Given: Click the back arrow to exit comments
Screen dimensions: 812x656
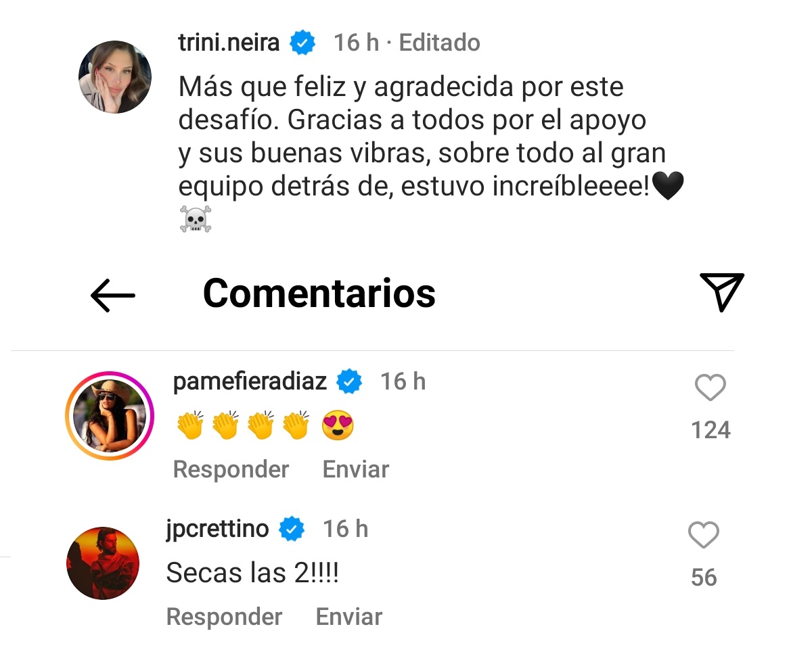Looking at the screenshot, I should pyautogui.click(x=114, y=294).
